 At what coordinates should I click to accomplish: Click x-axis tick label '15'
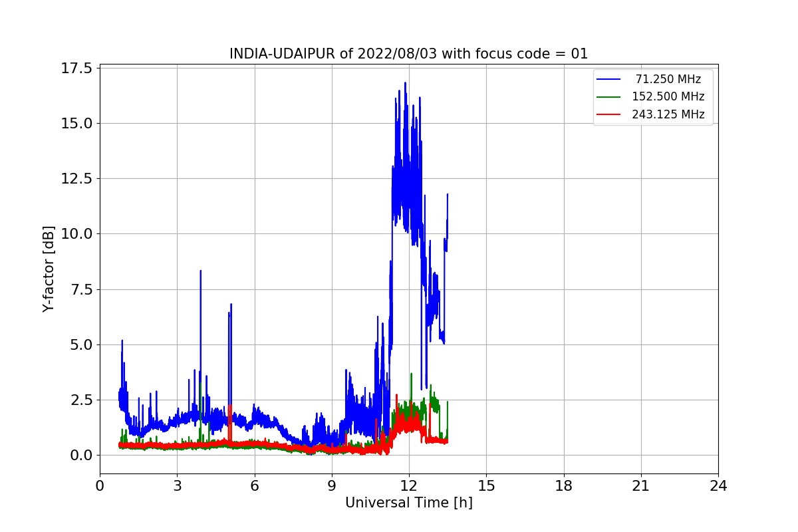(486, 486)
